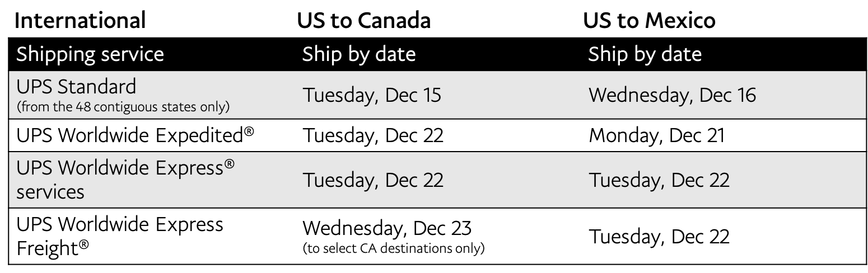The width and height of the screenshot is (868, 273).
Task: Select the "UPS Standard" service name
Action: pos(76,87)
